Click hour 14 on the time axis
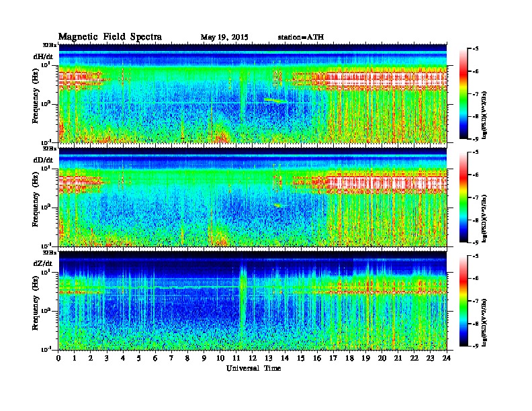 285,358
